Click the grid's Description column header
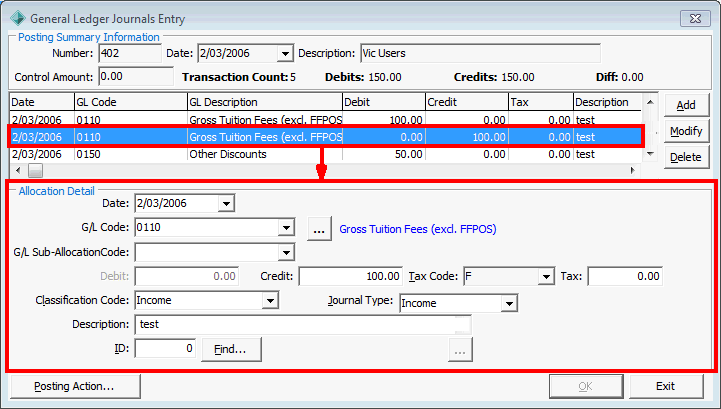Image resolution: width=721 pixels, height=409 pixels. pos(607,102)
